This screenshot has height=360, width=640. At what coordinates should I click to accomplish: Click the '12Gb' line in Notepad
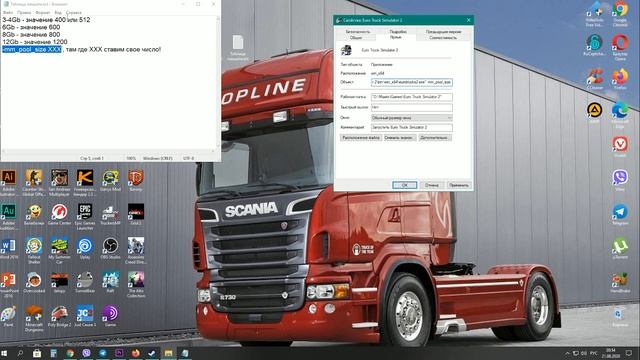tap(35, 42)
